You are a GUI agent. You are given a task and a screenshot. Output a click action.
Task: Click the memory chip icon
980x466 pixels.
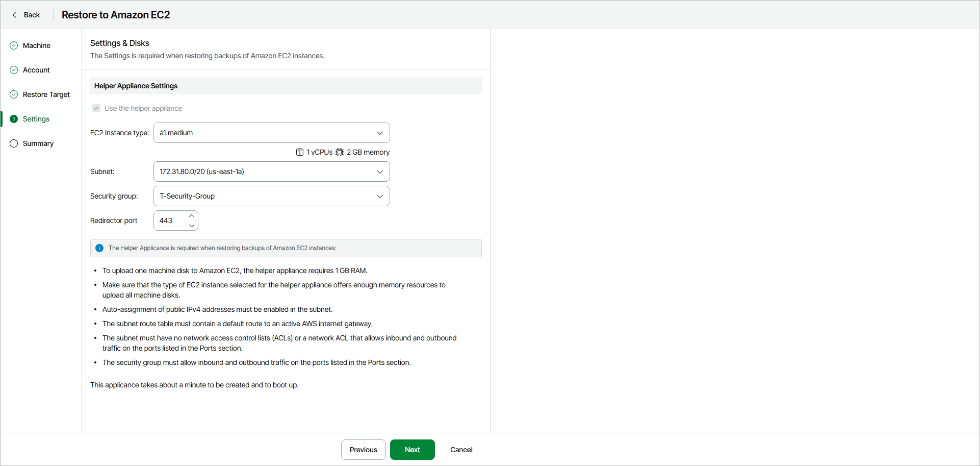pos(340,152)
